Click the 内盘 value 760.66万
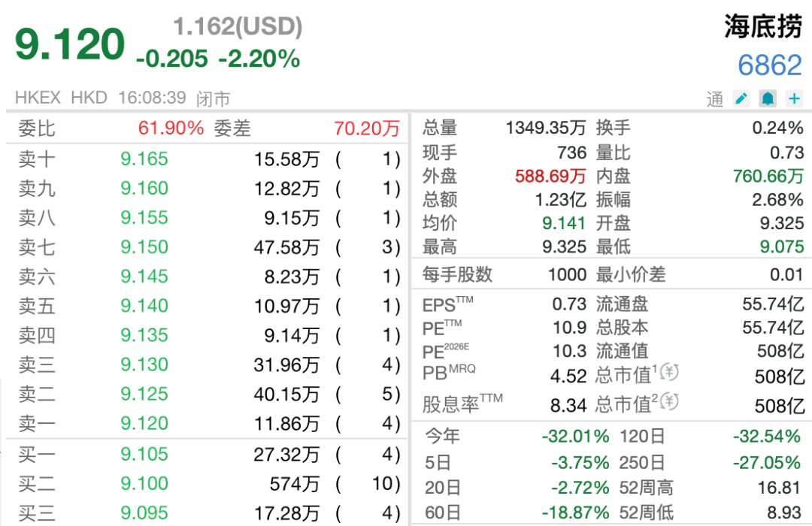The image size is (812, 526). point(768,177)
